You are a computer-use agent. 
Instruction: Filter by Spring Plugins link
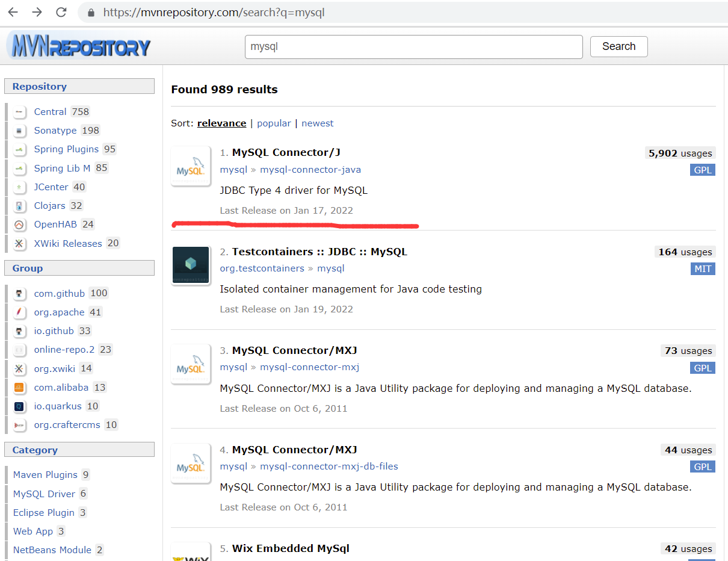click(66, 149)
